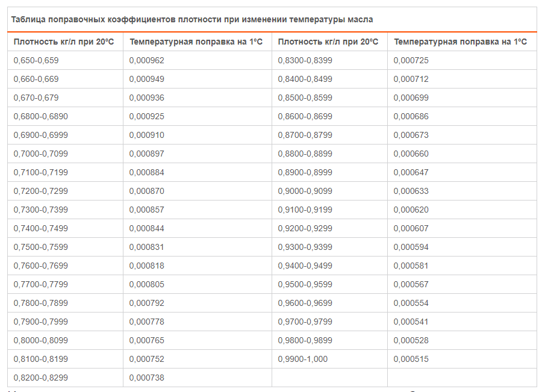Click the density range 0,9900-1,000
542x392 pixels.
[303, 359]
